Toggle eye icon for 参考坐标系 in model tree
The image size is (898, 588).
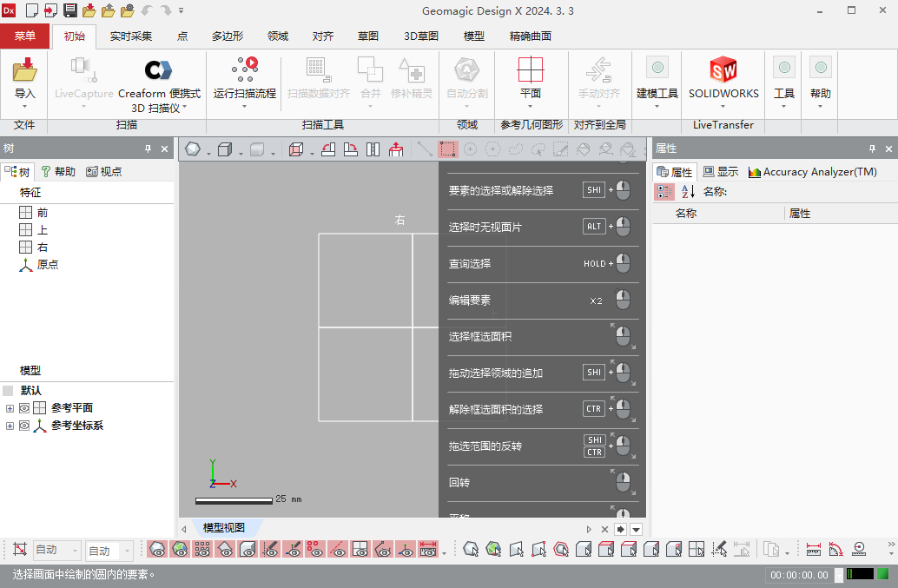[x=24, y=426]
